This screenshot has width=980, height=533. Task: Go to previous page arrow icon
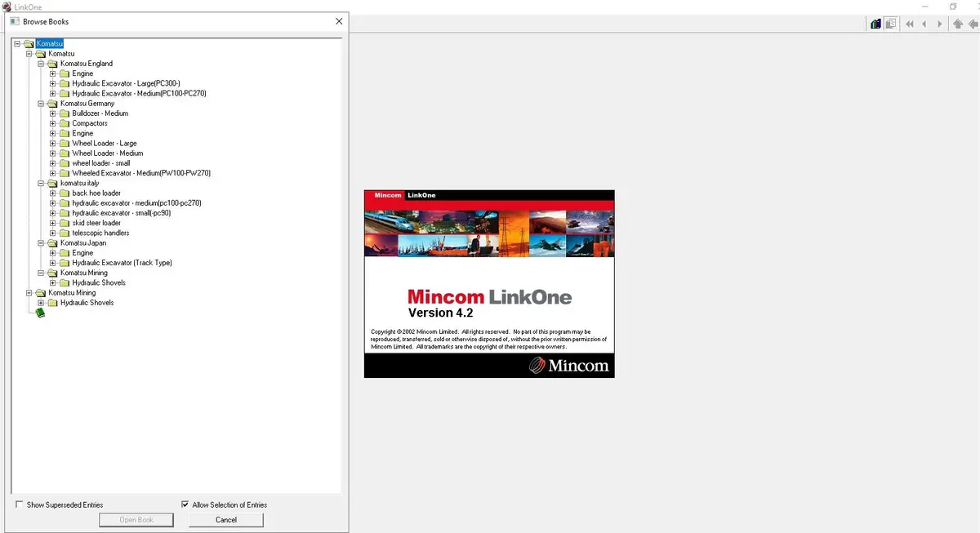pyautogui.click(x=924, y=24)
